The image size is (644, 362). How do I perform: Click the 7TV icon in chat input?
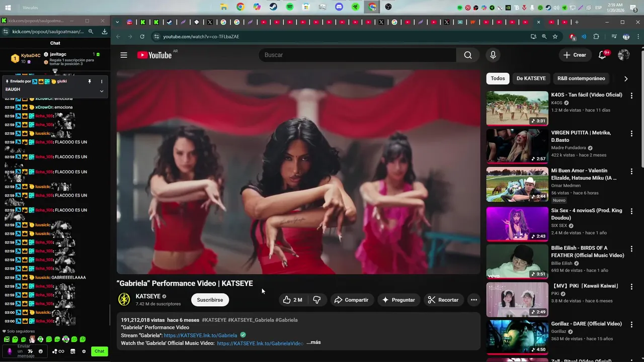[x=30, y=351]
